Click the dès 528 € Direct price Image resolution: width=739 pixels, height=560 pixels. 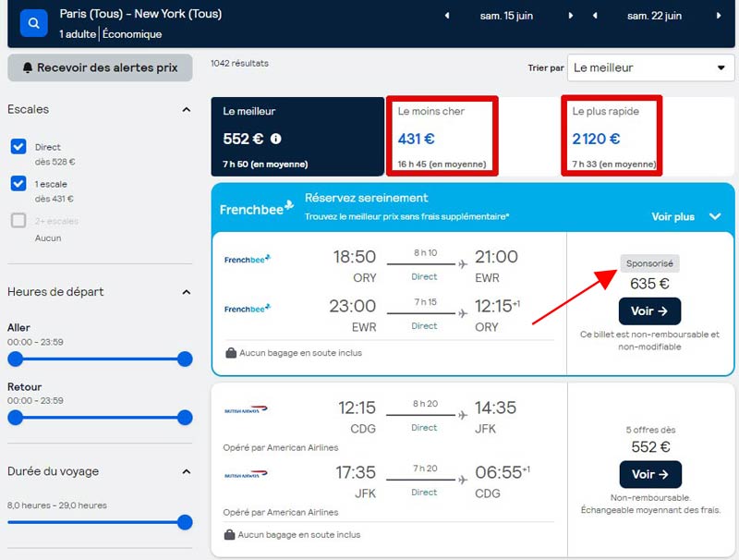(55, 162)
